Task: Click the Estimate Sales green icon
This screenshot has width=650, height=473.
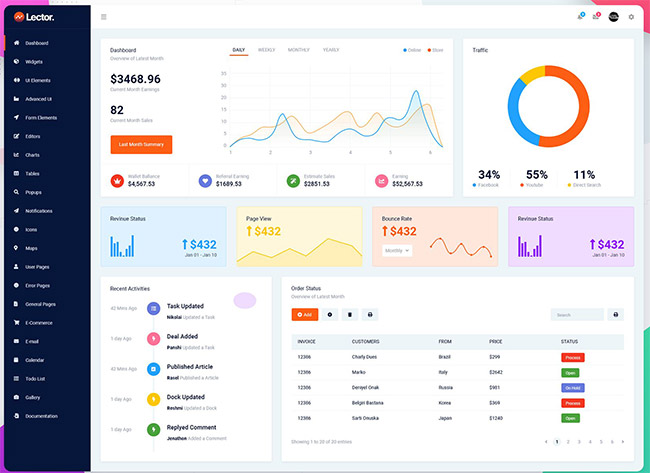Action: pyautogui.click(x=292, y=180)
